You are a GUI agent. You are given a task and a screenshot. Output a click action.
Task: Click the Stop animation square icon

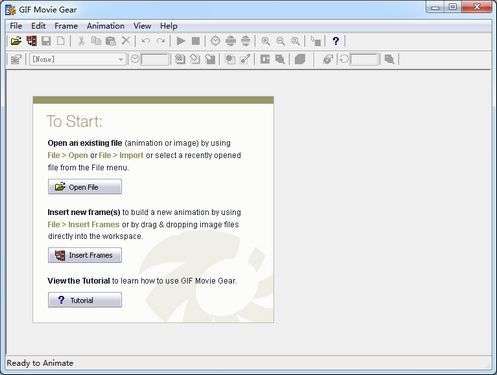tap(196, 41)
